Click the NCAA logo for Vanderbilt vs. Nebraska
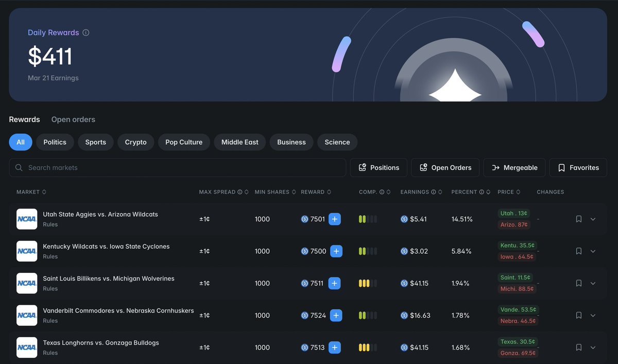This screenshot has width=618, height=364. [x=27, y=315]
